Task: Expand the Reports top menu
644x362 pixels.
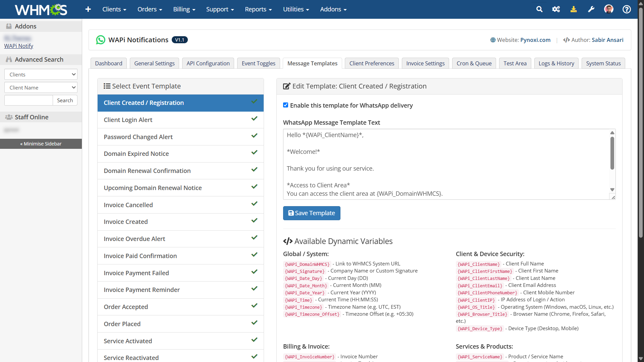Action: (258, 9)
